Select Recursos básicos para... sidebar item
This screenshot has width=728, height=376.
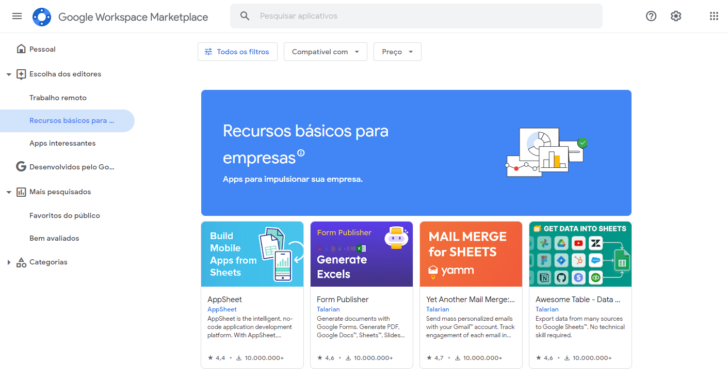67,121
